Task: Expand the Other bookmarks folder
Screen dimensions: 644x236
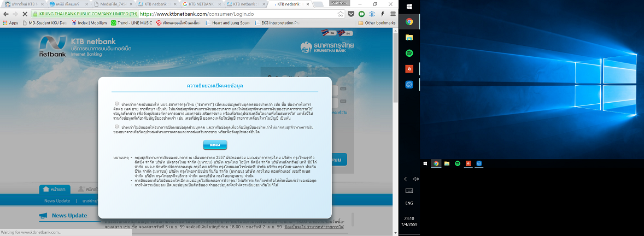Action: click(x=377, y=23)
